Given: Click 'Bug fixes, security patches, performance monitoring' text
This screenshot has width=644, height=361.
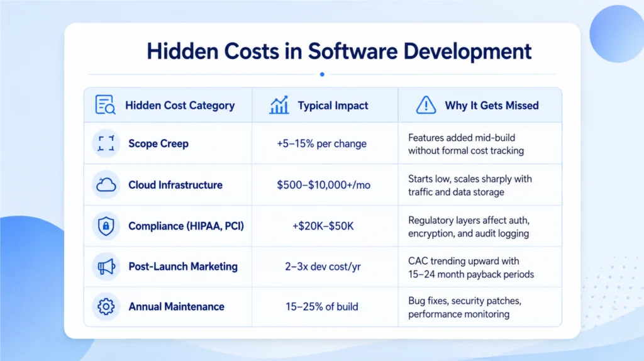Looking at the screenshot, I should point(465,307).
